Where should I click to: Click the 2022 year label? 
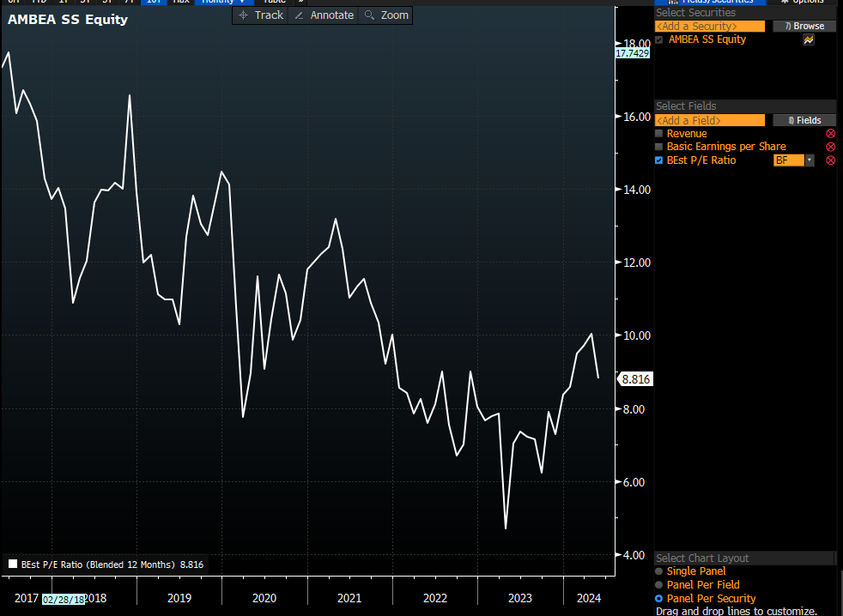[x=435, y=598]
